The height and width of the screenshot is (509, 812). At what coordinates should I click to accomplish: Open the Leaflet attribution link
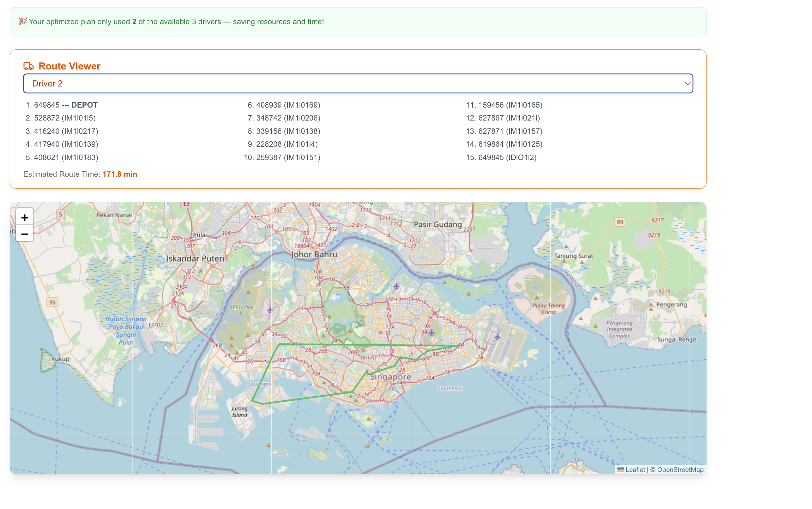point(635,470)
